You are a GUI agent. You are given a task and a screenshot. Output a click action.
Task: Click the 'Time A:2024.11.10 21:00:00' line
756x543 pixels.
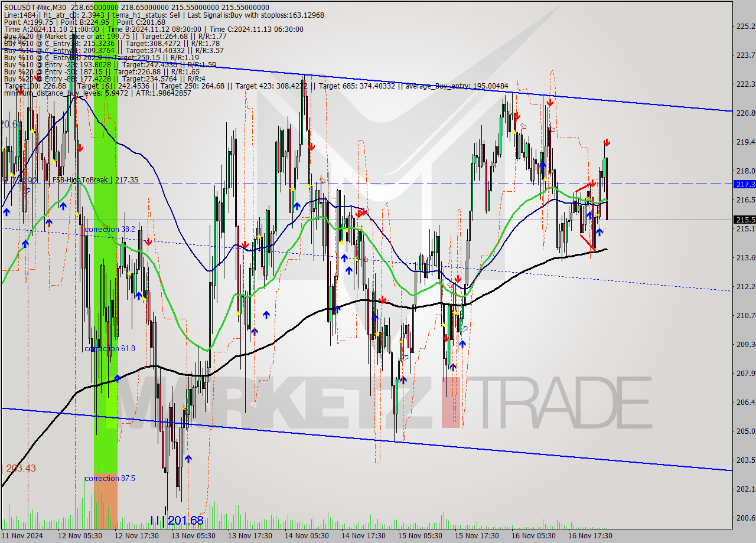click(x=152, y=29)
